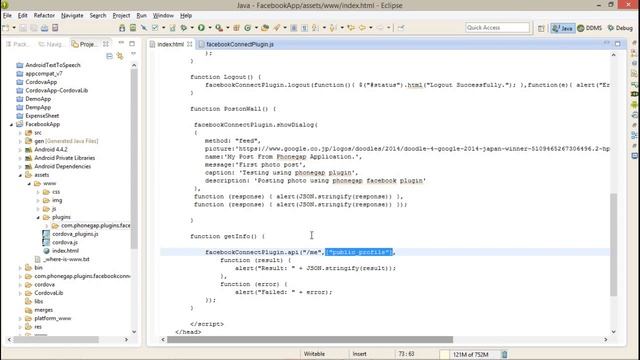Switch to the Navigator view tab
The image size is (640, 360).
point(51,44)
